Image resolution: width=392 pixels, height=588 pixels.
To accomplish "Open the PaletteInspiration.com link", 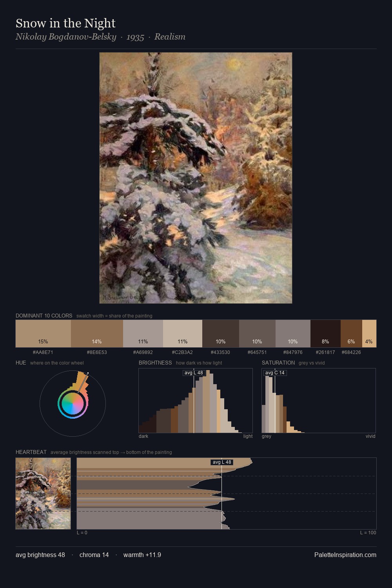I will point(345,555).
